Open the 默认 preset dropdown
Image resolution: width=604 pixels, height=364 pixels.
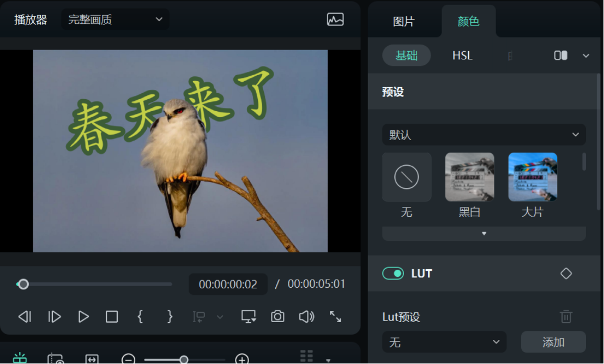click(484, 135)
